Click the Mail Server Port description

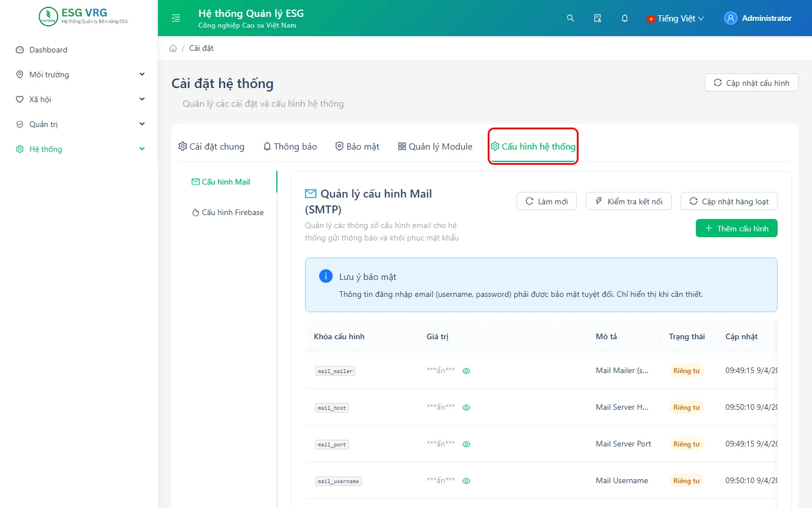624,444
